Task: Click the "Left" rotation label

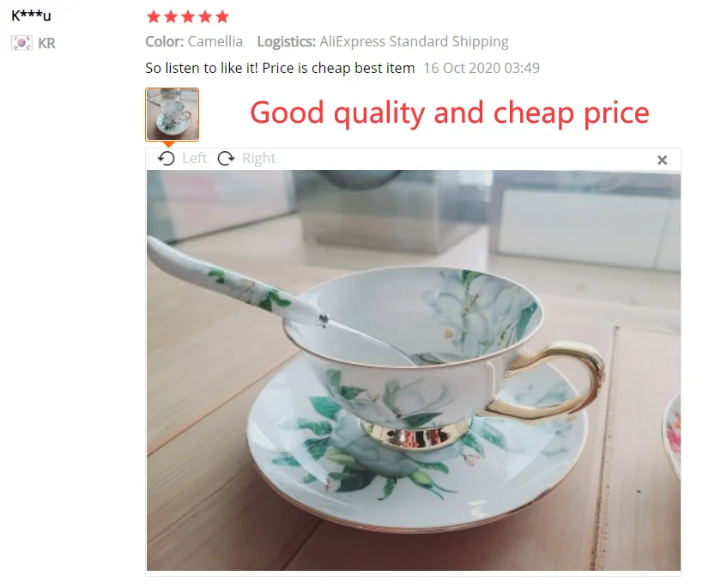Action: pos(194,158)
